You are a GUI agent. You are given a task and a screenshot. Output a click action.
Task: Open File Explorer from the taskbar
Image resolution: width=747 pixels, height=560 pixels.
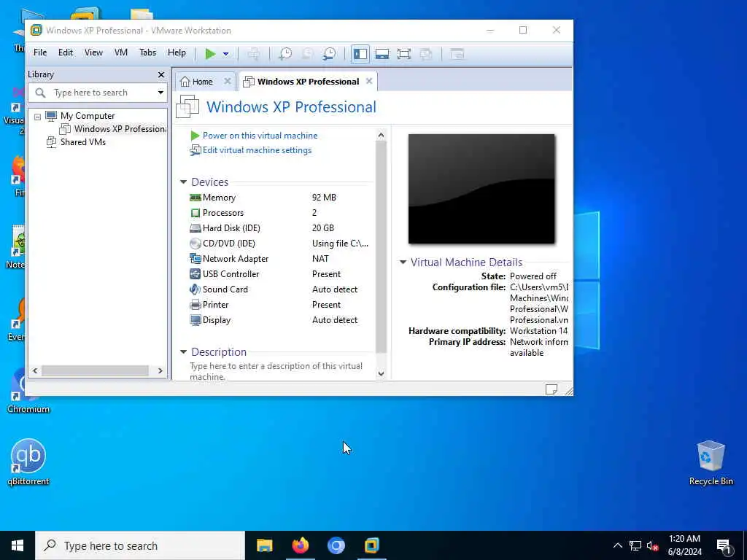pyautogui.click(x=264, y=545)
